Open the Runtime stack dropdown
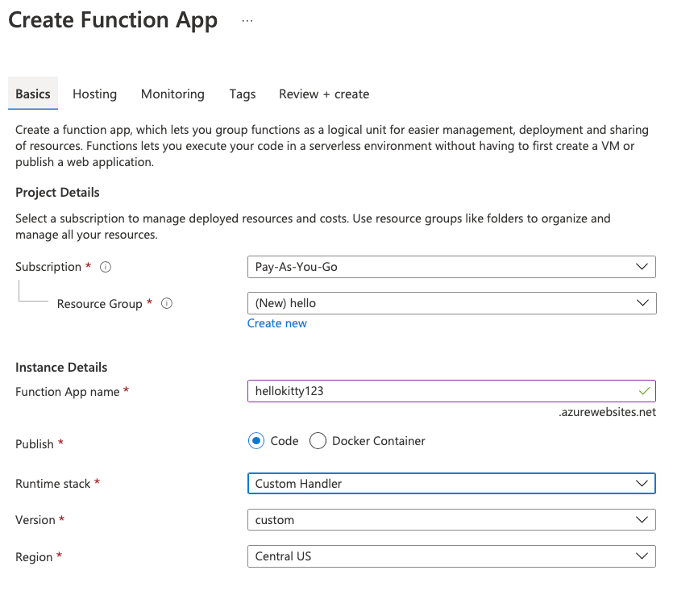This screenshot has width=673, height=616. [451, 484]
